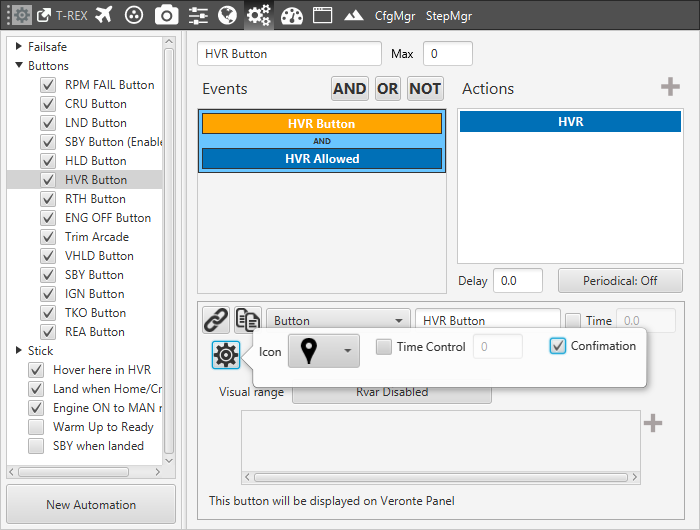The width and height of the screenshot is (700, 530).
Task: Select REA Button in tree
Action: click(94, 332)
